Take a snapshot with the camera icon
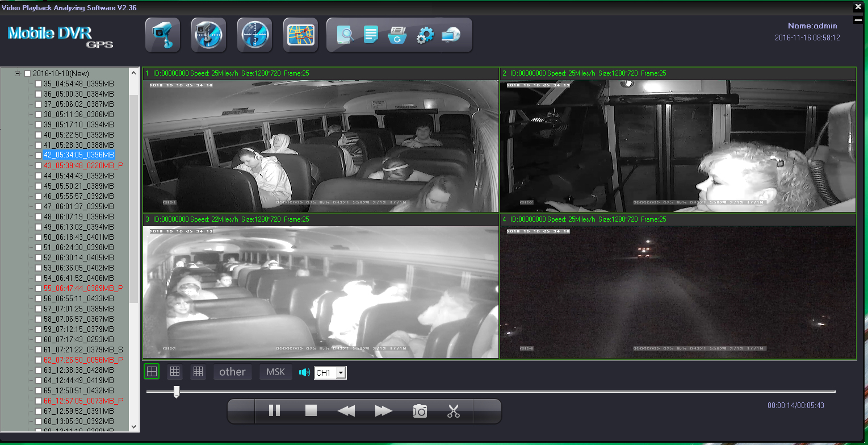 click(420, 411)
